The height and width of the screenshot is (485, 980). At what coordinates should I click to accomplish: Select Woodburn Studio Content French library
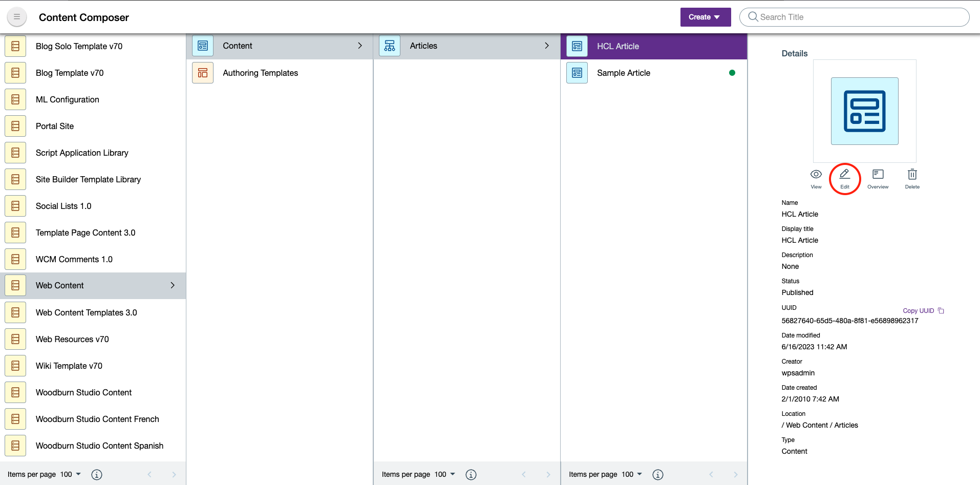click(x=93, y=419)
